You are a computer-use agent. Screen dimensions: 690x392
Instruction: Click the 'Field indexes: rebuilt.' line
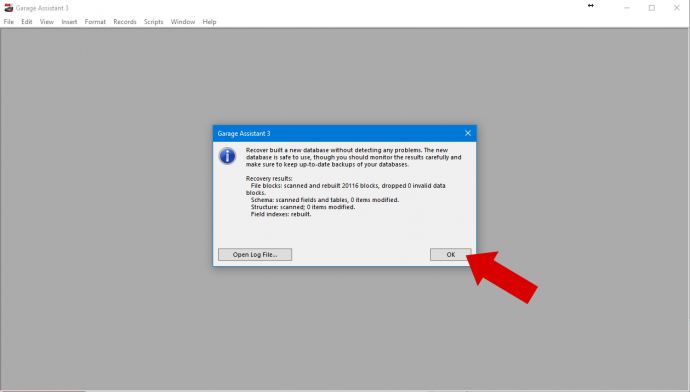click(281, 214)
